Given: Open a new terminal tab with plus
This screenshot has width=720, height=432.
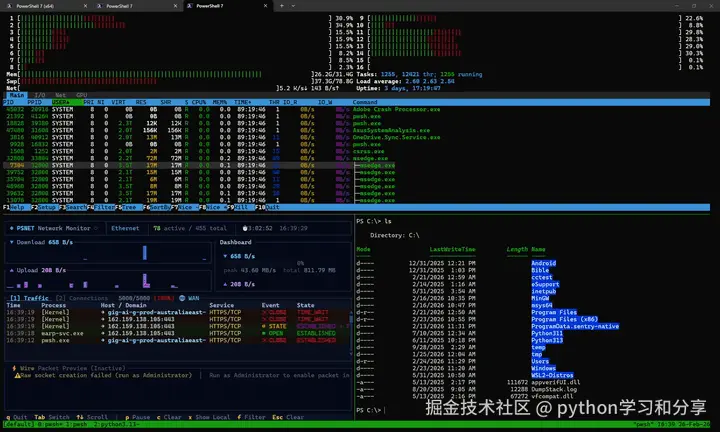Looking at the screenshot, I should (x=281, y=6).
